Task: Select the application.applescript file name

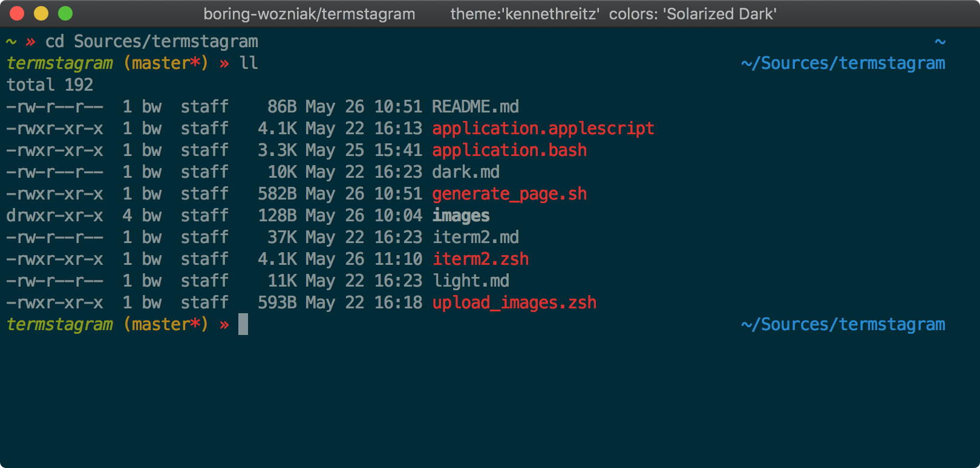Action: tap(543, 129)
